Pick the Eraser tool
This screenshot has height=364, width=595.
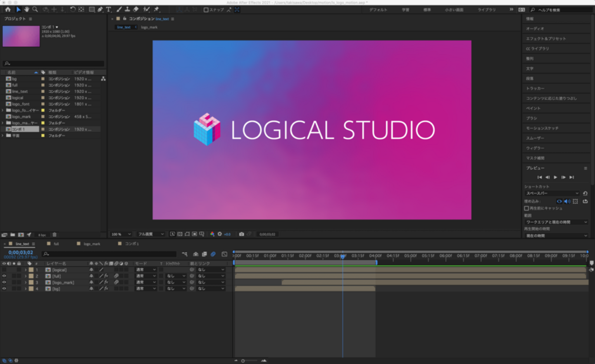coord(136,9)
